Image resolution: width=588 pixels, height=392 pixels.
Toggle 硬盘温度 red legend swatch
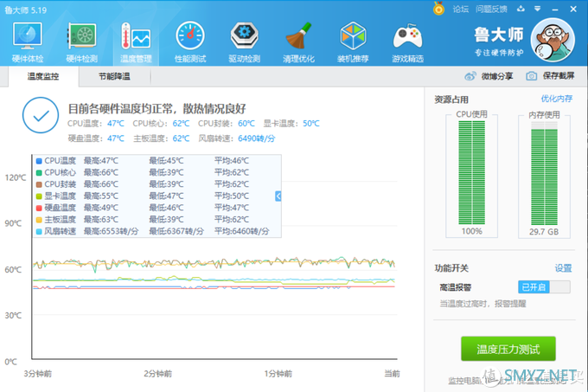point(39,208)
